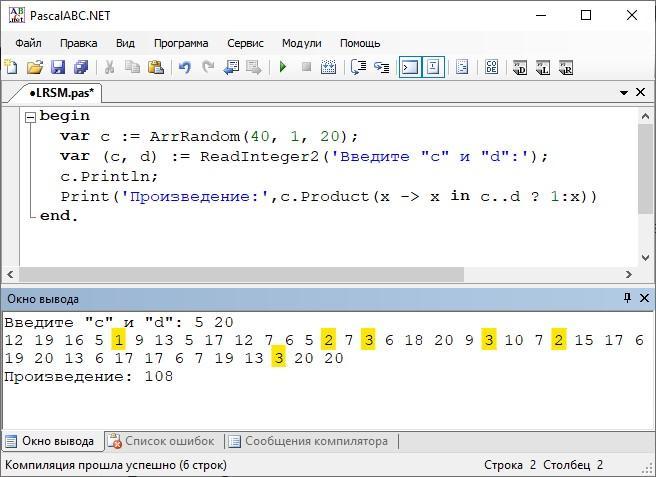Open the Сервис menu
Image resolution: width=656 pixels, height=477 pixels.
tap(245, 43)
